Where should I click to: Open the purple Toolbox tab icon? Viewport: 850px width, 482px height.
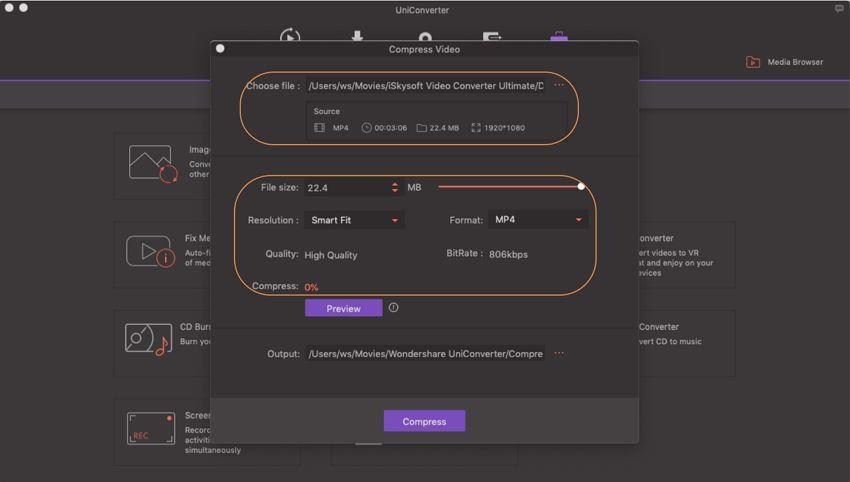559,36
